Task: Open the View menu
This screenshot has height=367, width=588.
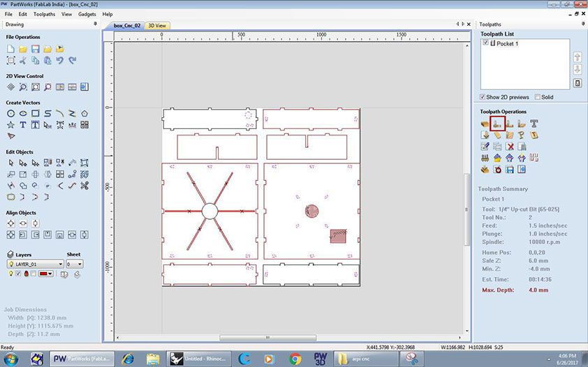Action: [67, 14]
